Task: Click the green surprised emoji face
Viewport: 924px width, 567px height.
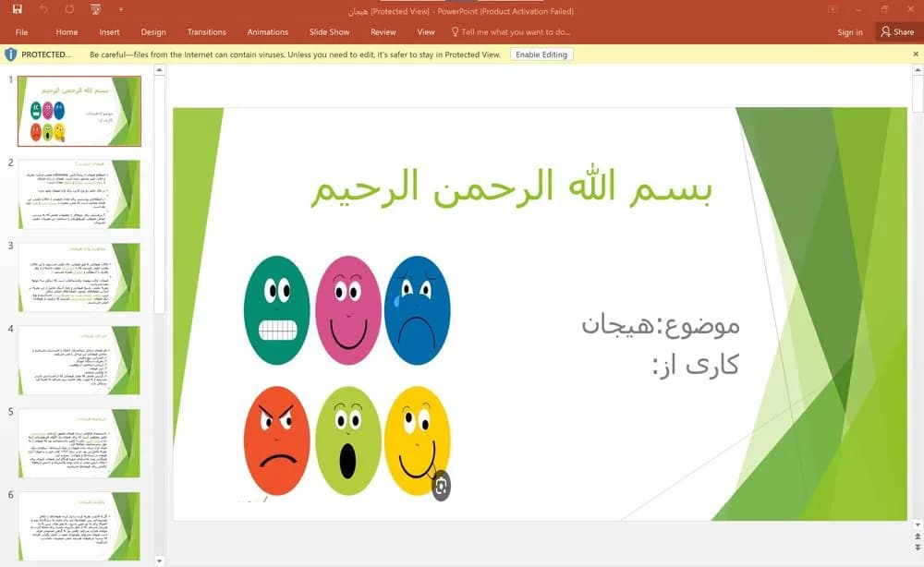Action: [x=348, y=440]
